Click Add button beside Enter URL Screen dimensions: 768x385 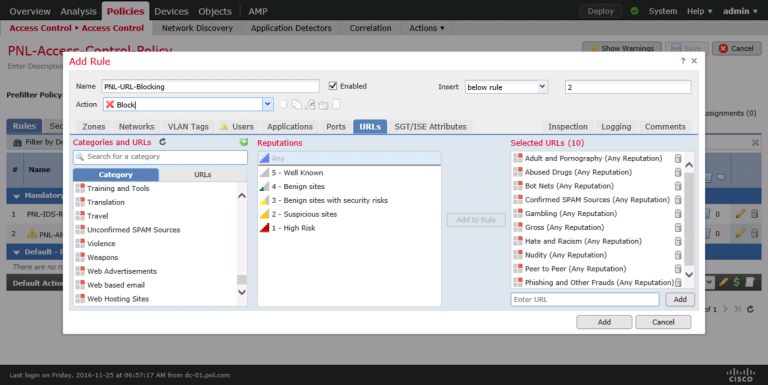click(680, 299)
